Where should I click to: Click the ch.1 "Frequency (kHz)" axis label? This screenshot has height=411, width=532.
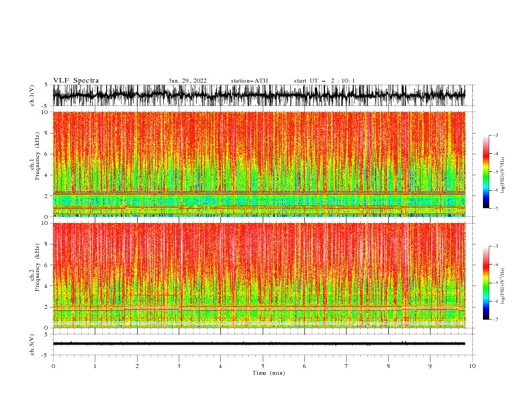[38, 156]
